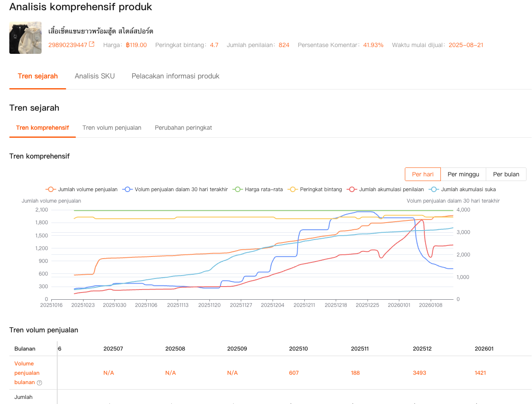The height and width of the screenshot is (404, 532).
Task: Switch to Tren volum penjualan sub-tab
Action: [112, 128]
